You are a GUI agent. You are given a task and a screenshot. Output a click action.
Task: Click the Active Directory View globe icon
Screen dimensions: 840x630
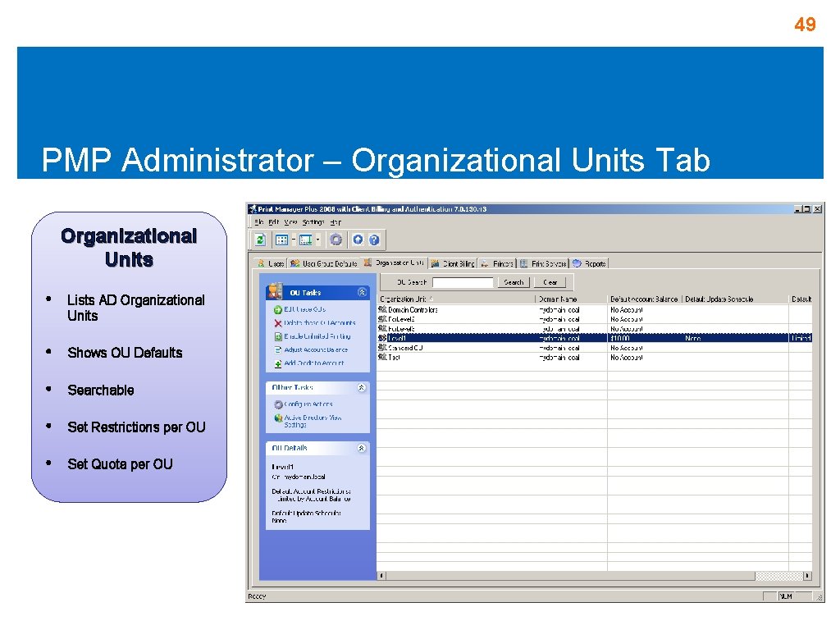click(x=278, y=418)
